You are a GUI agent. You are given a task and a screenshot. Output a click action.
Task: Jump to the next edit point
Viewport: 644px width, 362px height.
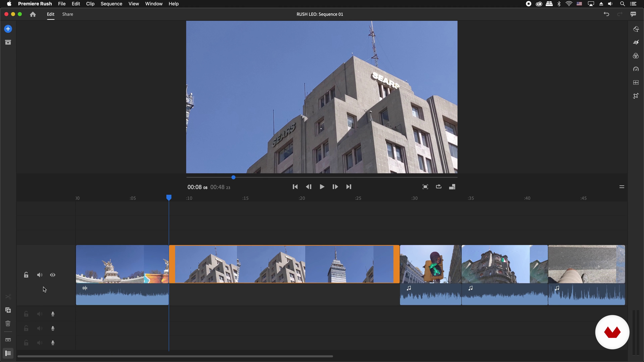349,187
